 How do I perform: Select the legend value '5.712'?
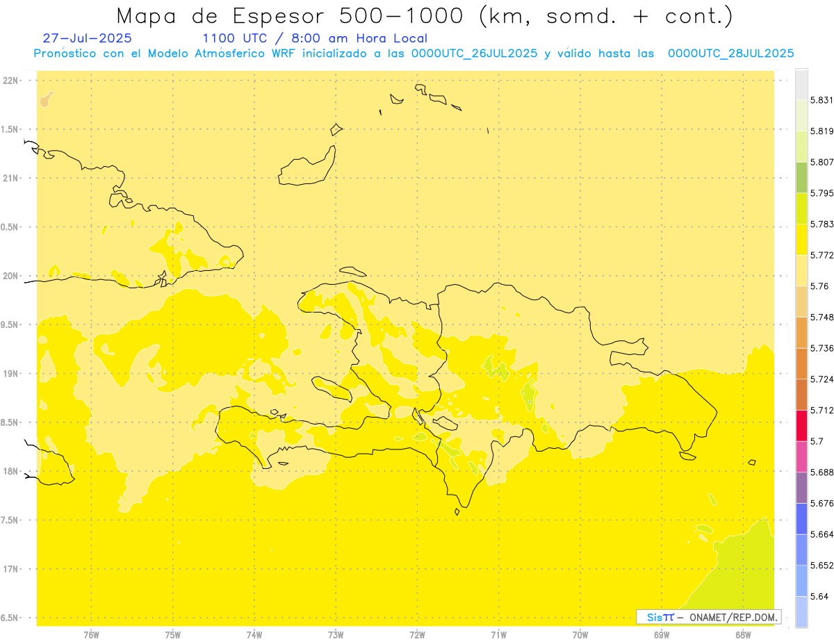821,411
